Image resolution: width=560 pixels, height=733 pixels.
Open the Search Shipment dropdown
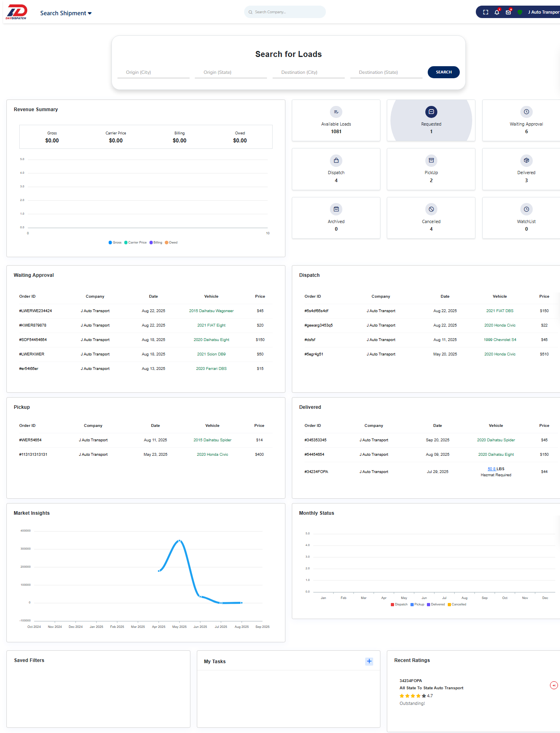coord(66,13)
